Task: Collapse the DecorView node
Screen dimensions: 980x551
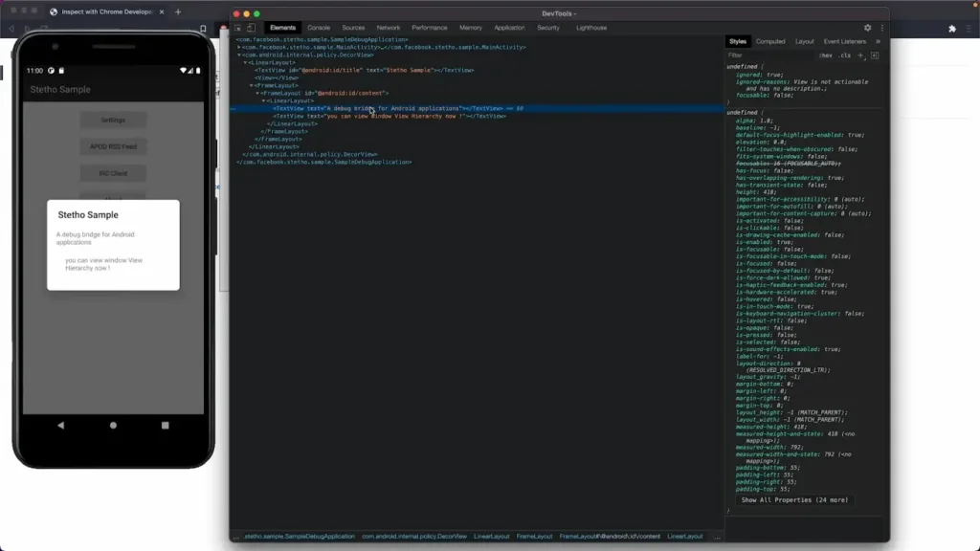Action: (238, 55)
